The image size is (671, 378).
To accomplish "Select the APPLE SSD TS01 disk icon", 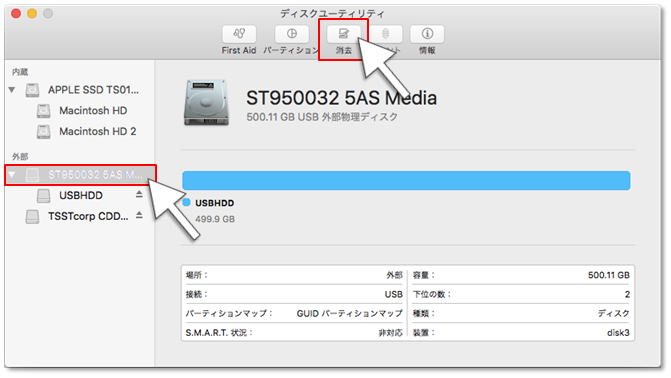I will (x=32, y=90).
